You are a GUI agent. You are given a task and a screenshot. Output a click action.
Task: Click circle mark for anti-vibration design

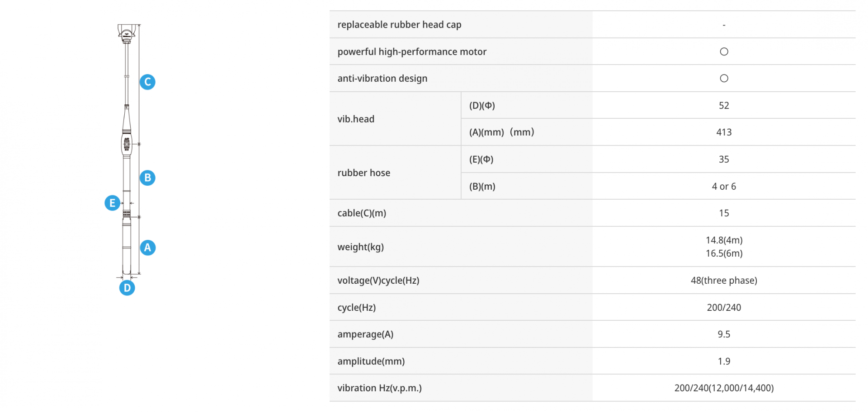click(724, 79)
